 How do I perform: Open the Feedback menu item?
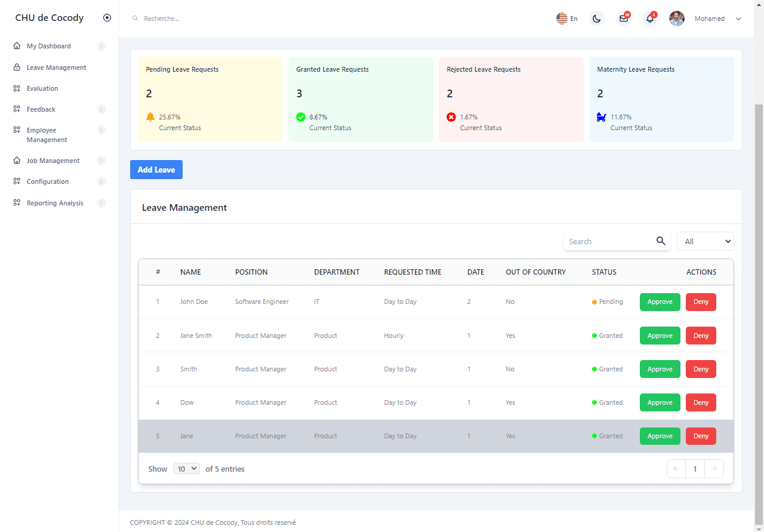(41, 109)
